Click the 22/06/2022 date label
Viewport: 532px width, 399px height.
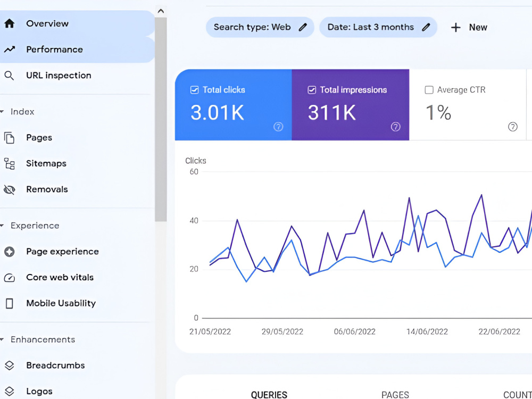click(500, 332)
